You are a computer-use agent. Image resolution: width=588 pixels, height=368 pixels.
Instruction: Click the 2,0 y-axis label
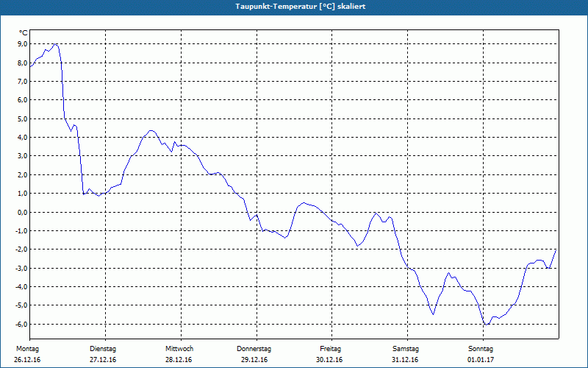tap(23, 174)
